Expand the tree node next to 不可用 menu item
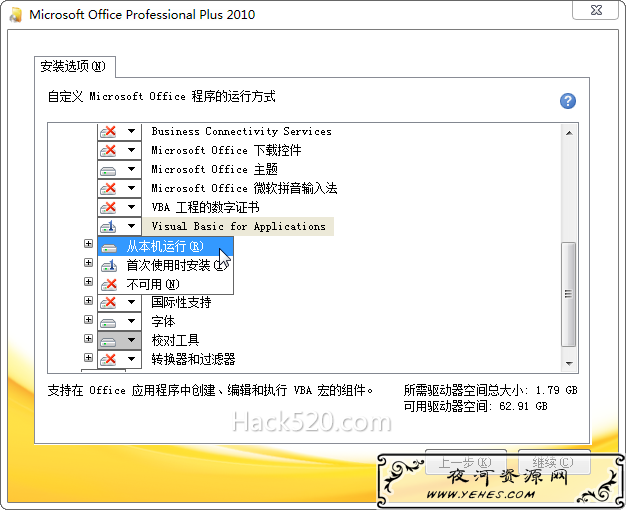The image size is (626, 510). click(x=89, y=282)
